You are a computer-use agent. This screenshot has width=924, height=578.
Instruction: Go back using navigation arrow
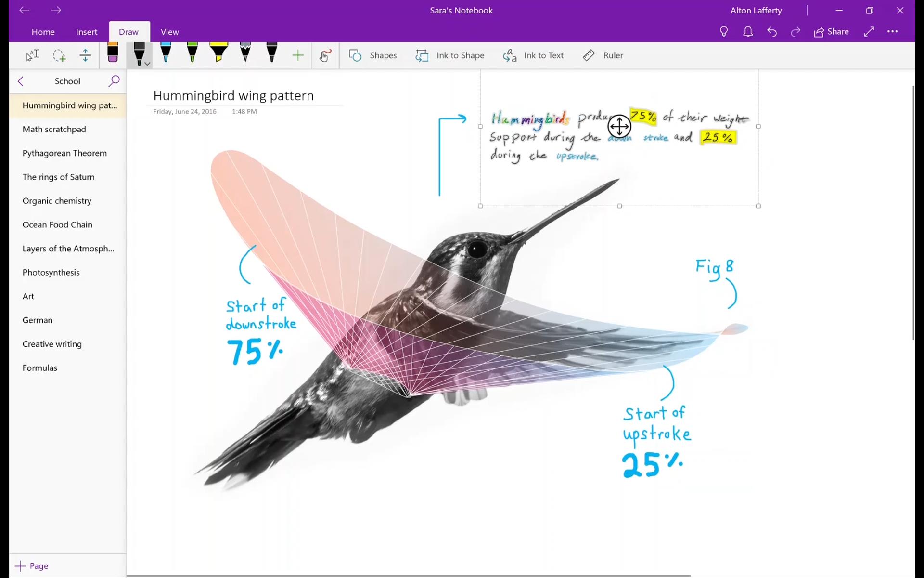coord(24,10)
